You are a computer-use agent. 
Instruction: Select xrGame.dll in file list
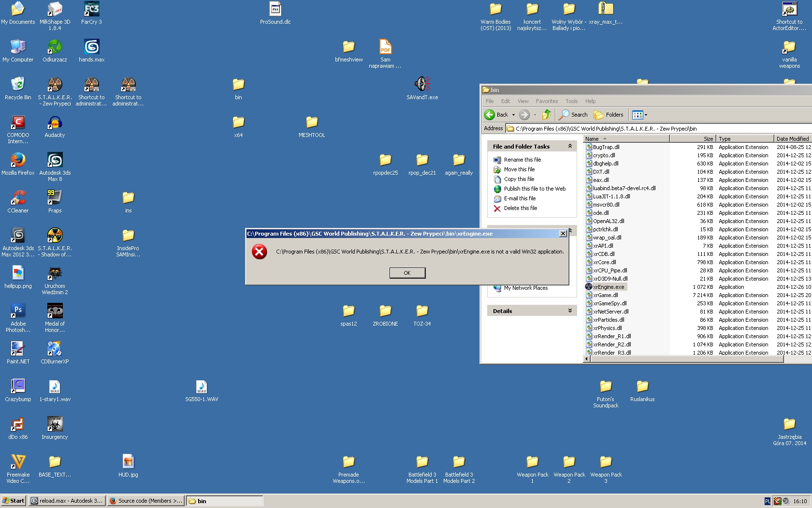pyautogui.click(x=605, y=295)
